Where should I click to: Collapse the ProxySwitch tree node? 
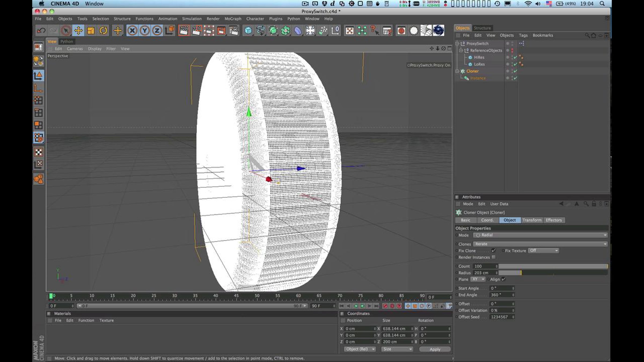[457, 43]
